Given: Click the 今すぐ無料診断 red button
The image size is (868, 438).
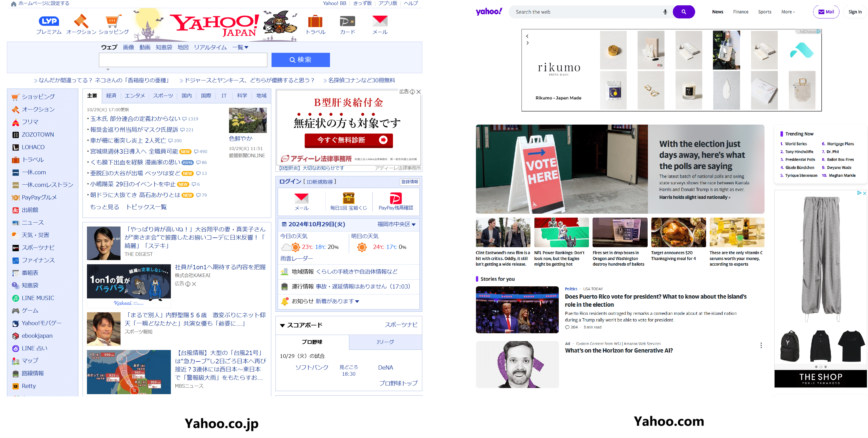Looking at the screenshot, I should click(349, 141).
